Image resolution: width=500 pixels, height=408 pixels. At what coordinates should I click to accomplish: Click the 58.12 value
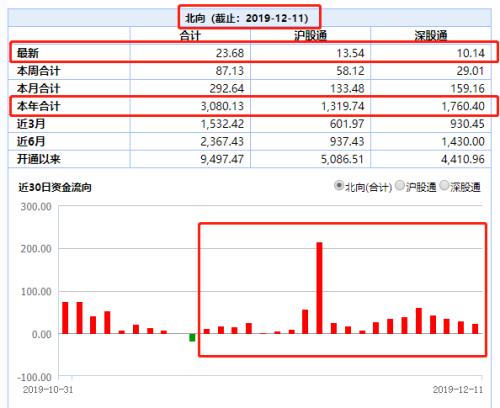350,71
